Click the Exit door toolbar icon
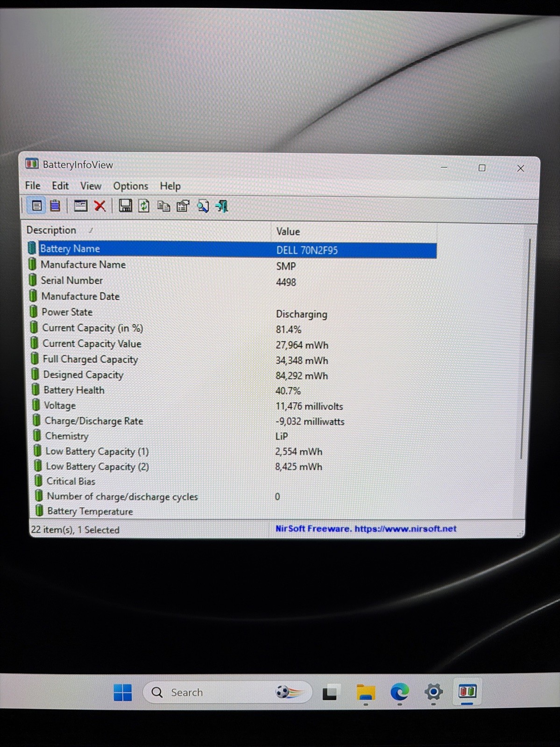Viewport: 560px width, 747px height. click(x=222, y=206)
